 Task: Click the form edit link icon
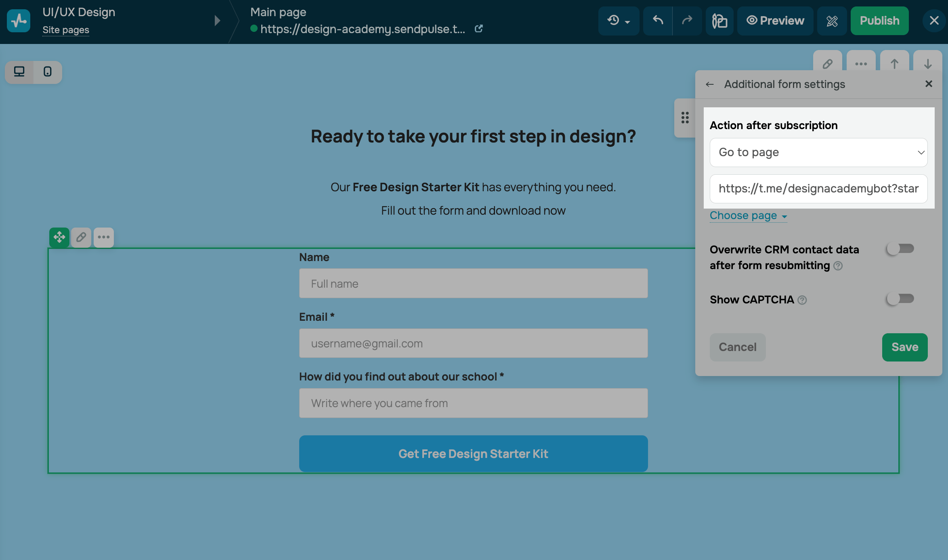click(81, 237)
